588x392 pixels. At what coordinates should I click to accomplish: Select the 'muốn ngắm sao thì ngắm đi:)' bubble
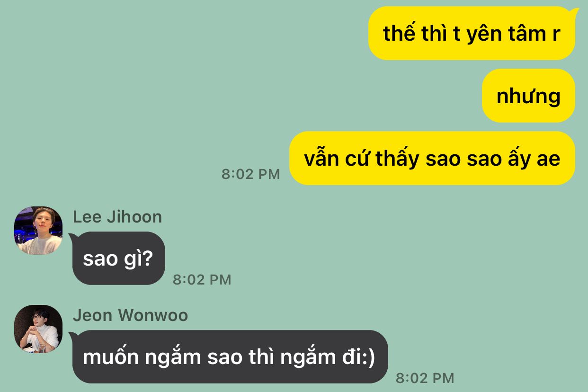[x=229, y=357]
